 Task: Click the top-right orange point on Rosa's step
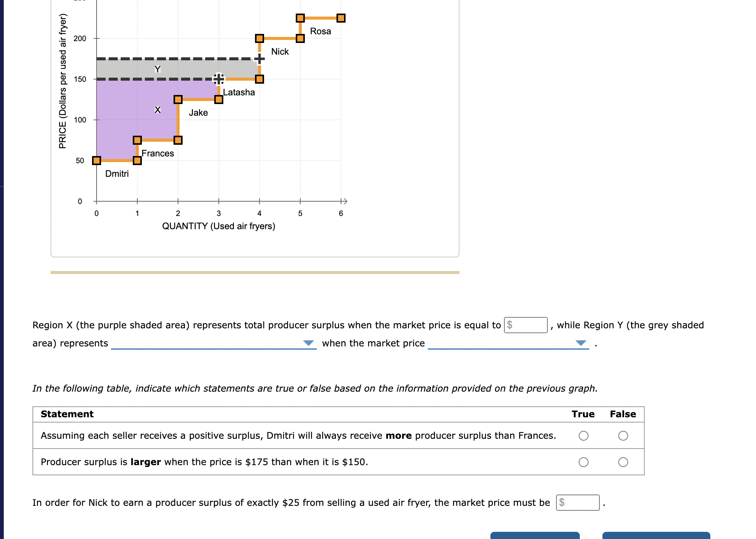341,18
